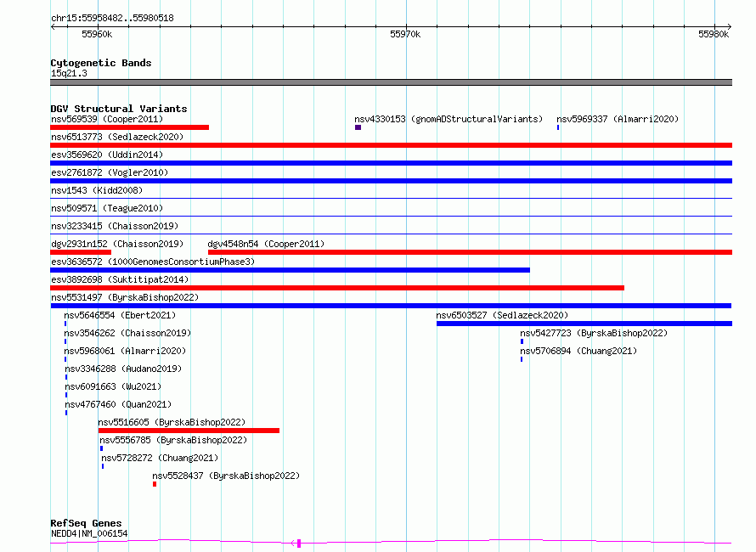Click the red bar of dgv4548n54

point(470,252)
